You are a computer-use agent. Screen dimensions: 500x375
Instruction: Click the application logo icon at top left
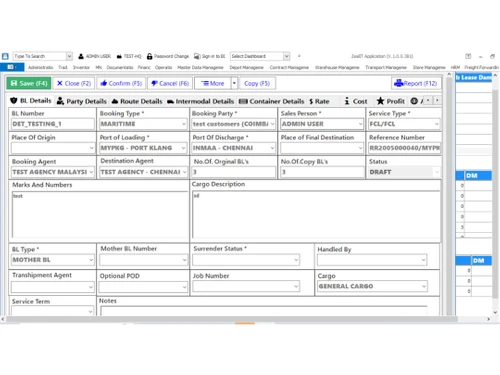click(5, 56)
